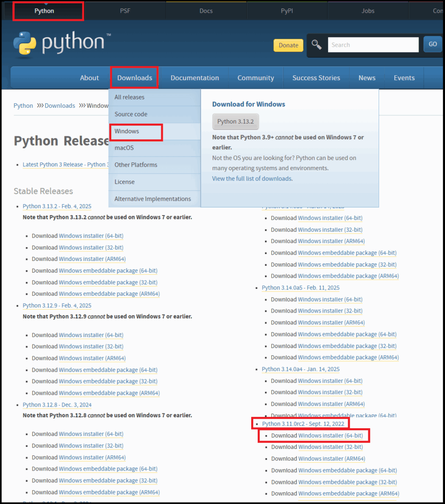Click the yellow Donate button
This screenshot has height=504, width=445.
[x=288, y=45]
